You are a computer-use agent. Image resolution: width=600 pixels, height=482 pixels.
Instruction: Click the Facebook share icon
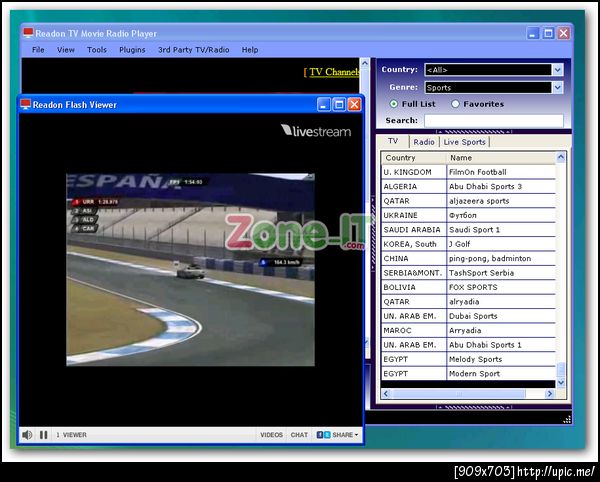point(320,435)
